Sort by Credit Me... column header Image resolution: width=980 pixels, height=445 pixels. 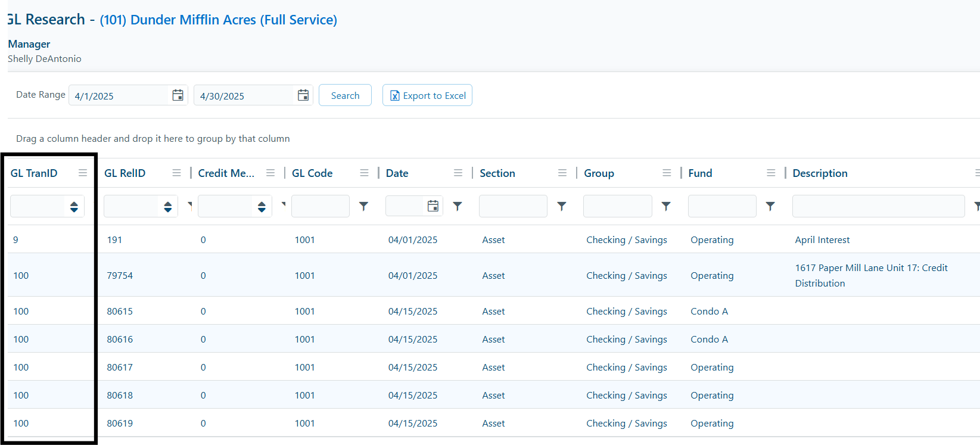pos(226,173)
